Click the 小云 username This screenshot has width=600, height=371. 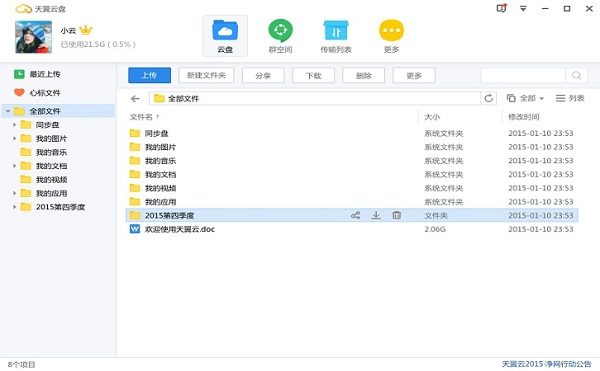(68, 31)
